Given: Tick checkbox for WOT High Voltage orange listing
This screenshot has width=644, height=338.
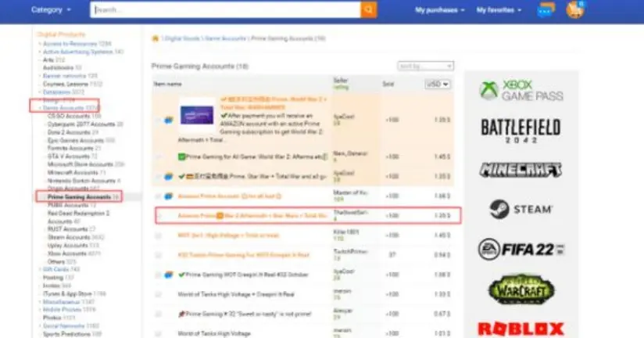Looking at the screenshot, I should 158,236.
